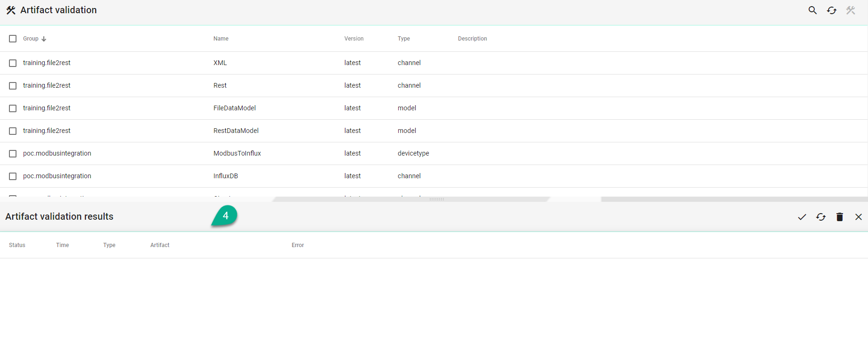Click the Version column header

pyautogui.click(x=353, y=39)
